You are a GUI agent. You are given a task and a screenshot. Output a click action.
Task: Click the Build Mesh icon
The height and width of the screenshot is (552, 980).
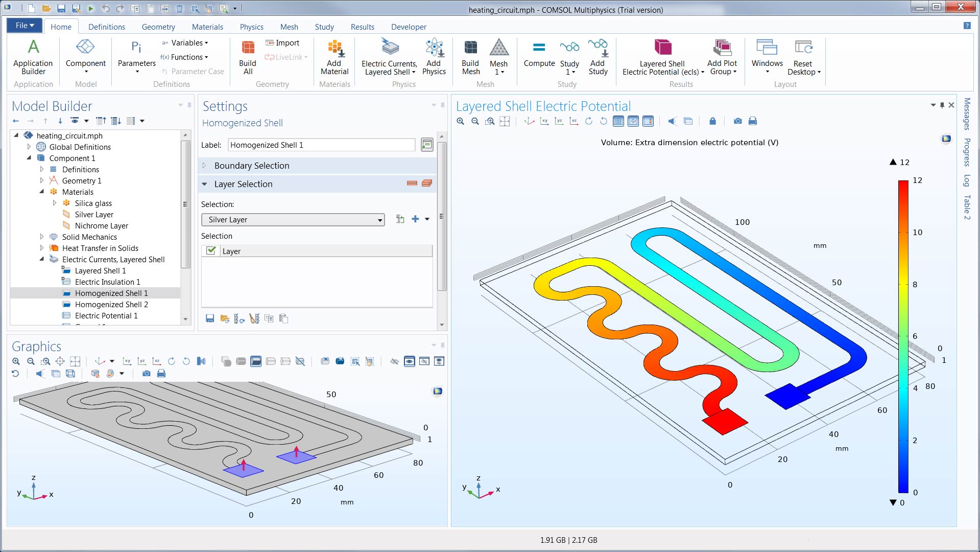click(x=470, y=57)
